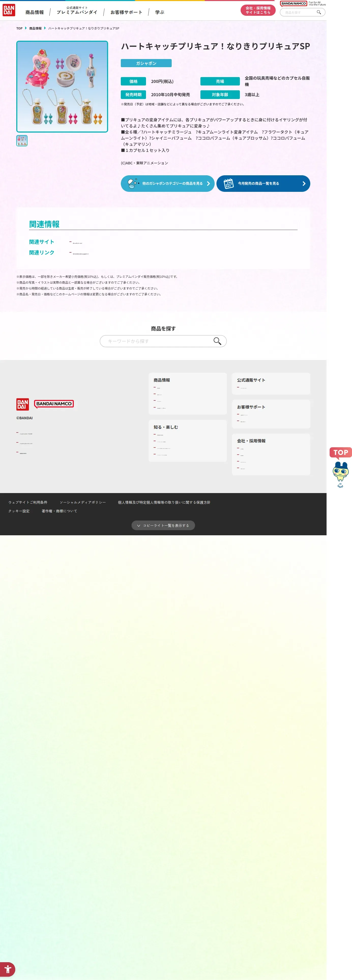Click the 著作権・商標について footer link
This screenshot has height=980, width=352.
(59, 511)
